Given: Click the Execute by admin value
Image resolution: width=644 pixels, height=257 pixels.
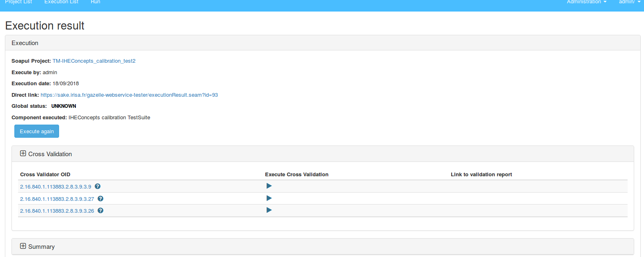Looking at the screenshot, I should tap(50, 73).
